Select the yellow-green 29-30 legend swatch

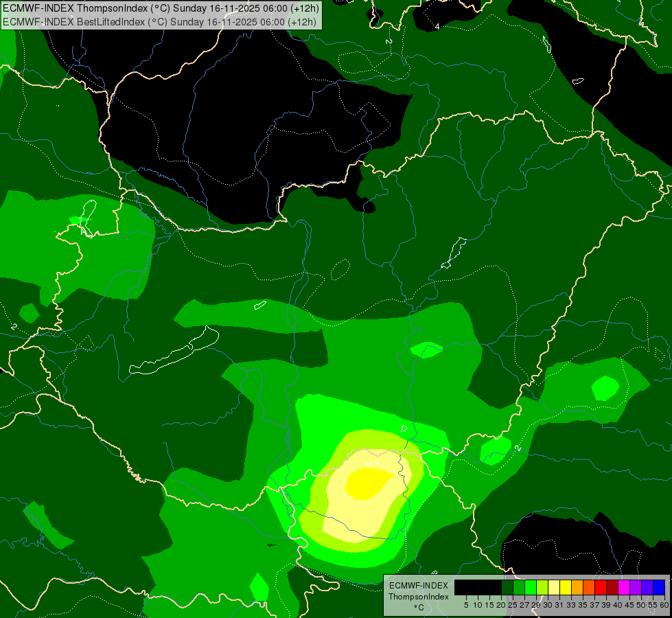(x=542, y=587)
